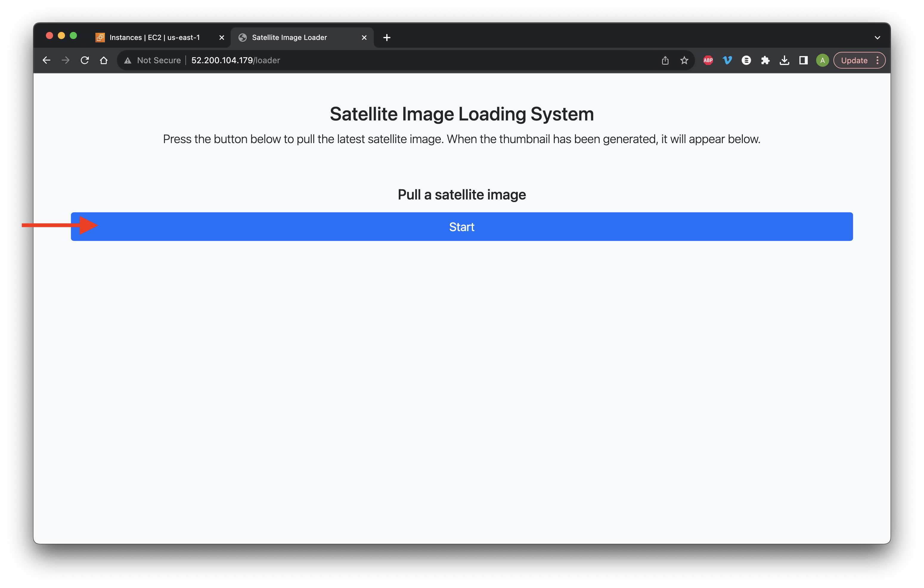Open the browser home page icon
The width and height of the screenshot is (924, 588).
pyautogui.click(x=104, y=60)
